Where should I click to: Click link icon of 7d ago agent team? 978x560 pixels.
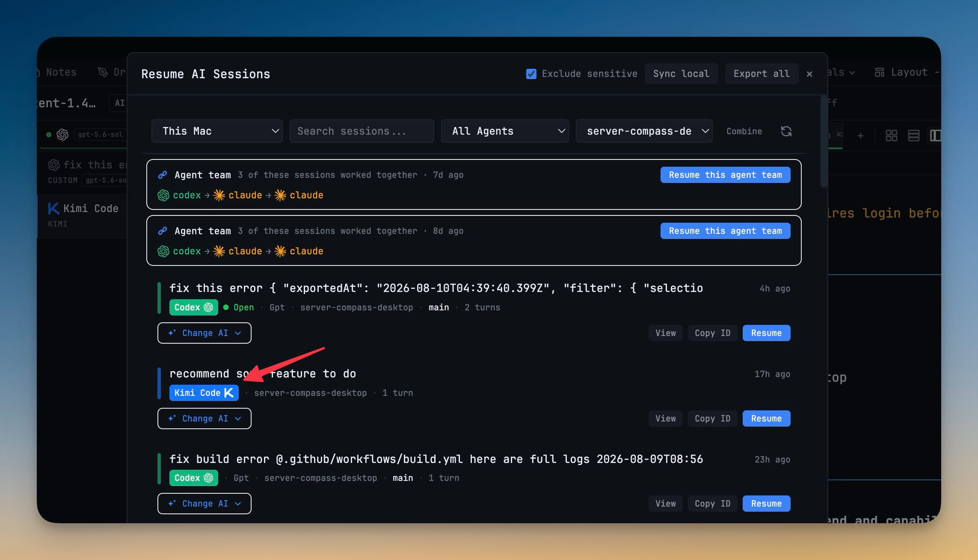(x=163, y=175)
